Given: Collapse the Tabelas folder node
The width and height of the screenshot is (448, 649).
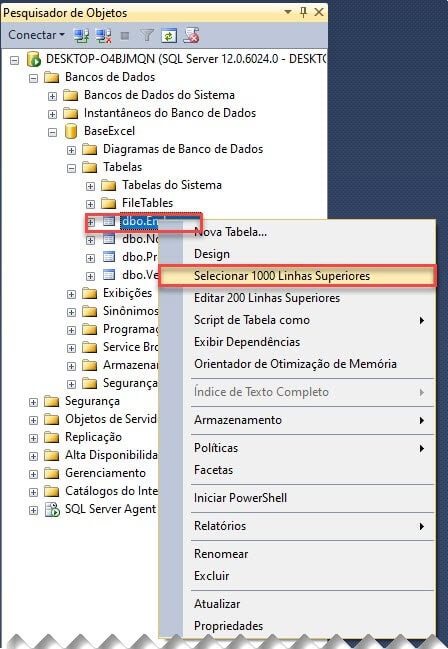Looking at the screenshot, I should (72, 168).
